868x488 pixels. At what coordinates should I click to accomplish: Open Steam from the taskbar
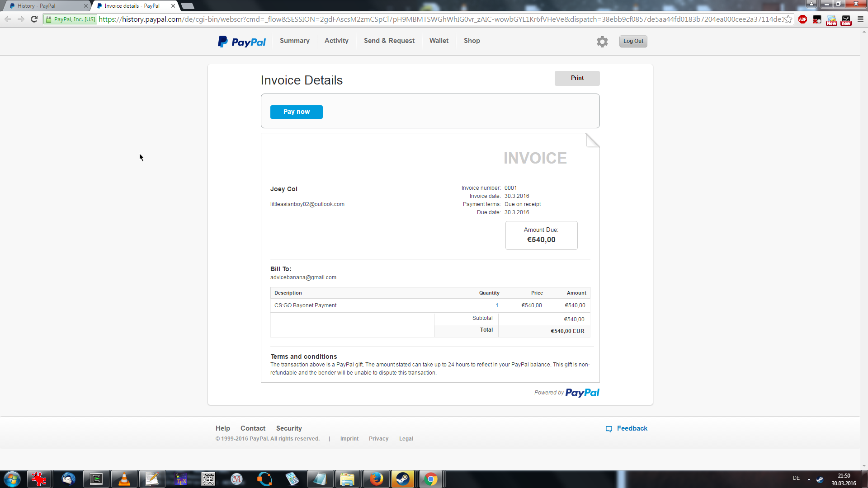pyautogui.click(x=402, y=479)
